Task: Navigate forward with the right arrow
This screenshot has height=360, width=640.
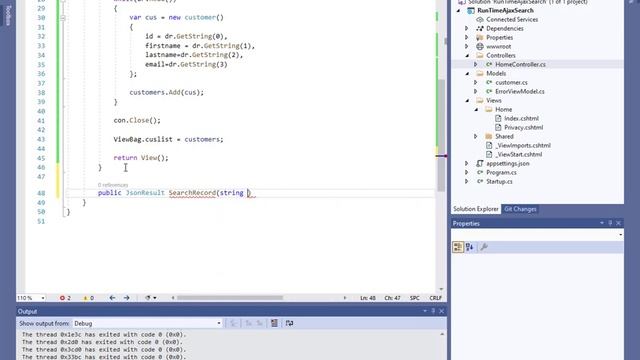Action: (x=127, y=298)
